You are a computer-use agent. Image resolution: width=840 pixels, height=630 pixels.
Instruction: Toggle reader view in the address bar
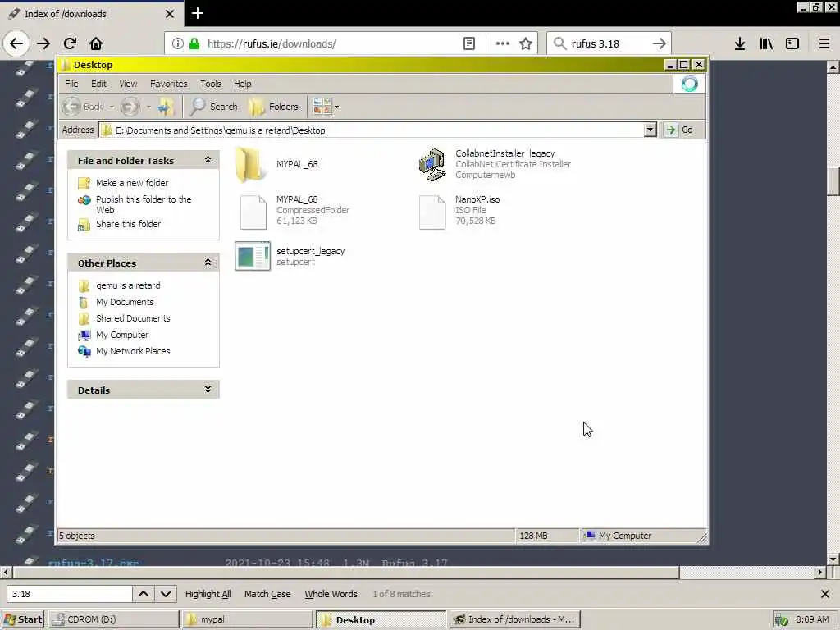[x=468, y=43]
